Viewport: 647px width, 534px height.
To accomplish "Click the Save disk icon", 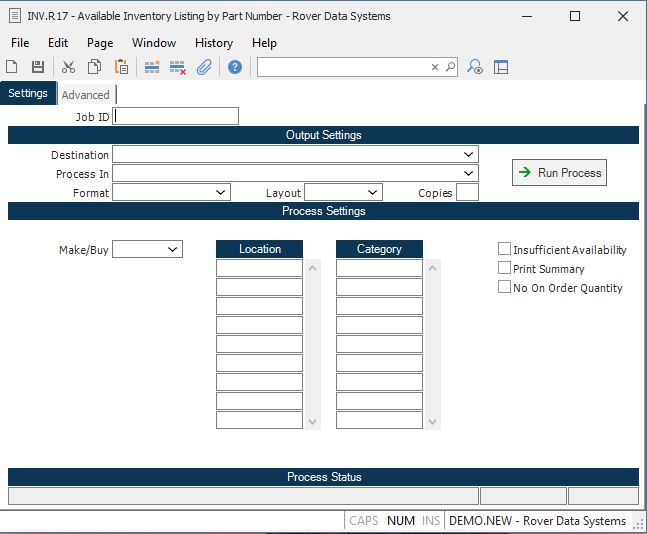I will pyautogui.click(x=37, y=67).
